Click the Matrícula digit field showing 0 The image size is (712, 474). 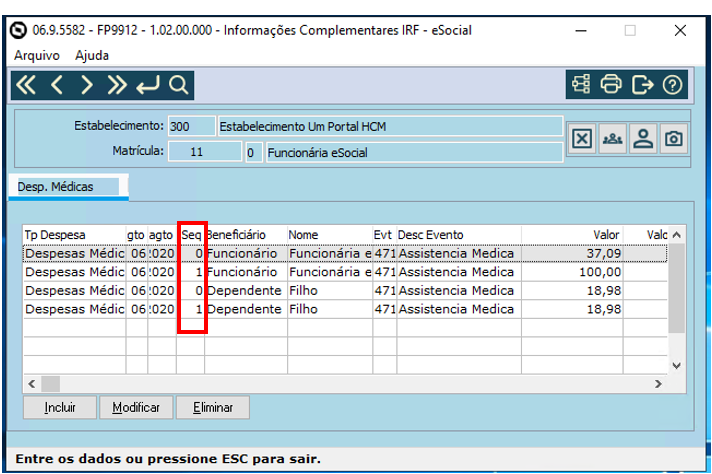click(x=254, y=152)
